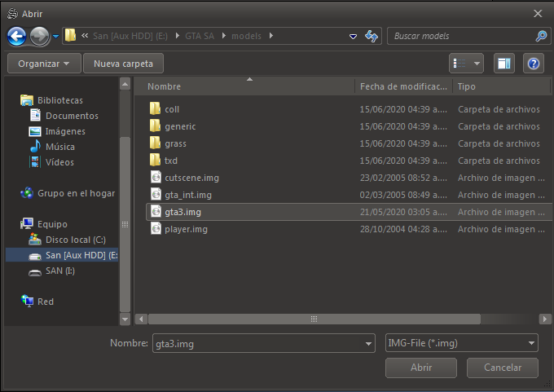
Task: Sort by the Tipo column header
Action: click(502, 86)
